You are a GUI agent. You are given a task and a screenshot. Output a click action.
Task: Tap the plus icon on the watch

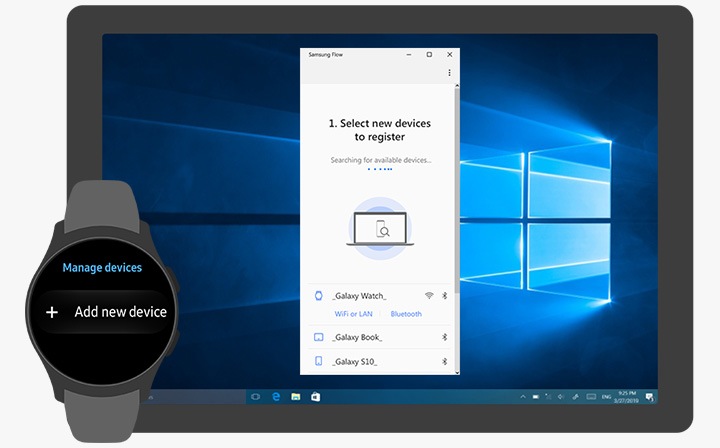52,312
